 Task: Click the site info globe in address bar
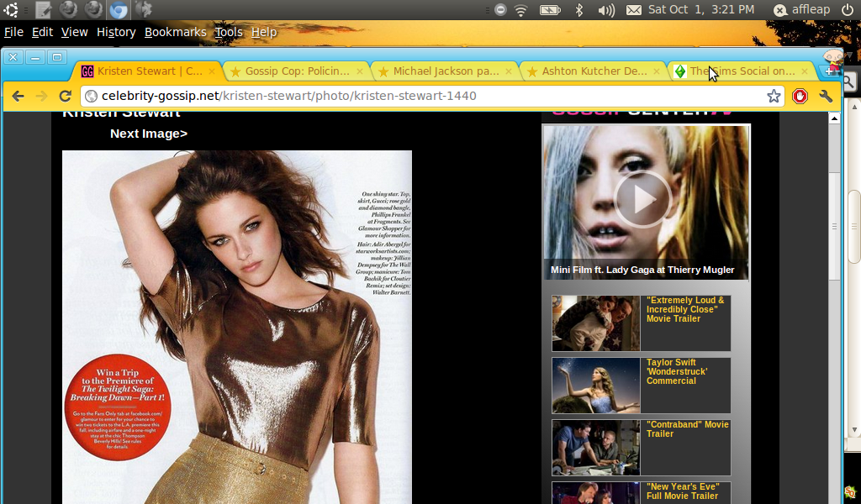91,96
